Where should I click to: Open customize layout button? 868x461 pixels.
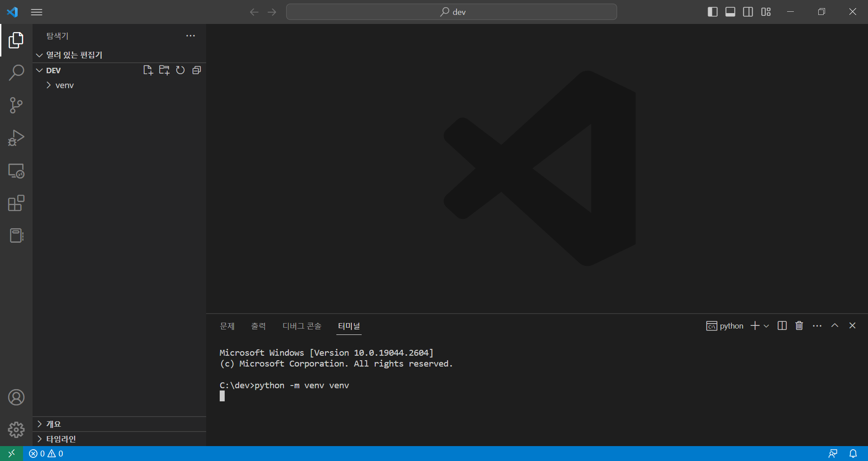point(766,12)
